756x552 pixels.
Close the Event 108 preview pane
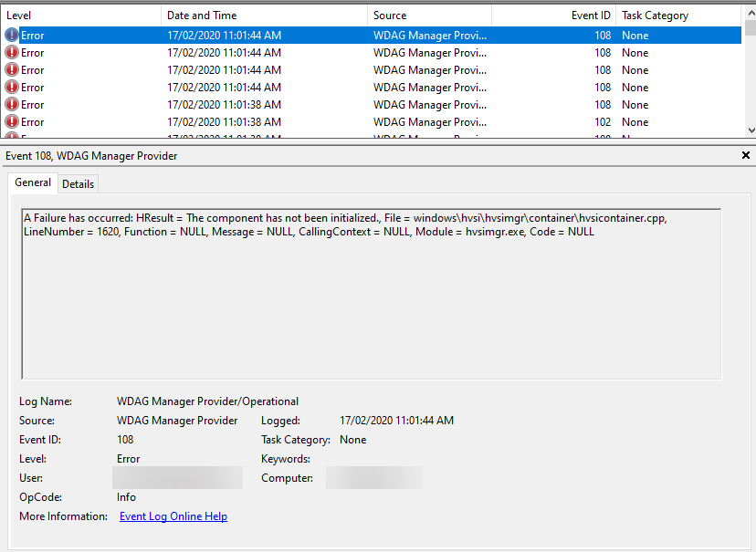(746, 156)
